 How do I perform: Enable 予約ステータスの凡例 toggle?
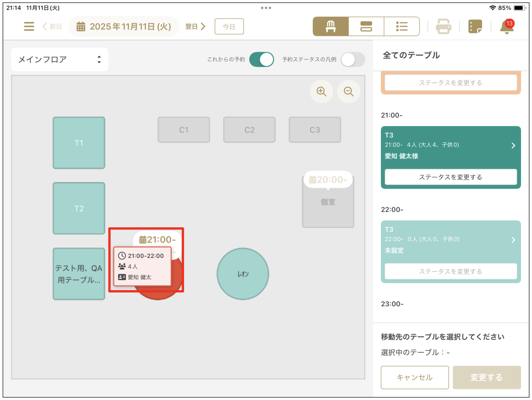coord(353,59)
